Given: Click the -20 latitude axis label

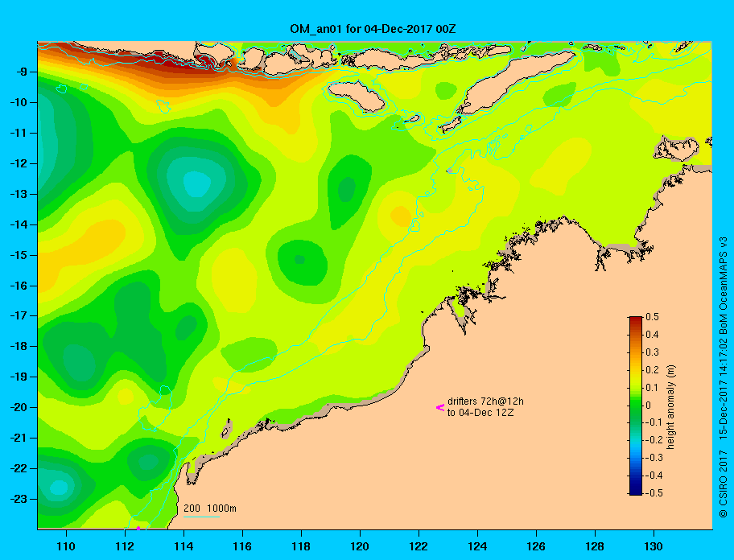Looking at the screenshot, I should coord(19,407).
